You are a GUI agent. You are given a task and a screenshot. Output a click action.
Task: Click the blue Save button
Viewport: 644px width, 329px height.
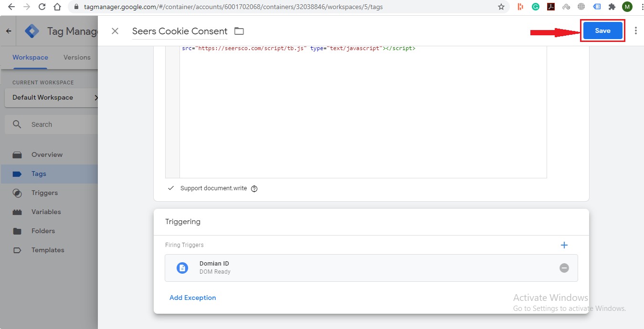coord(602,31)
